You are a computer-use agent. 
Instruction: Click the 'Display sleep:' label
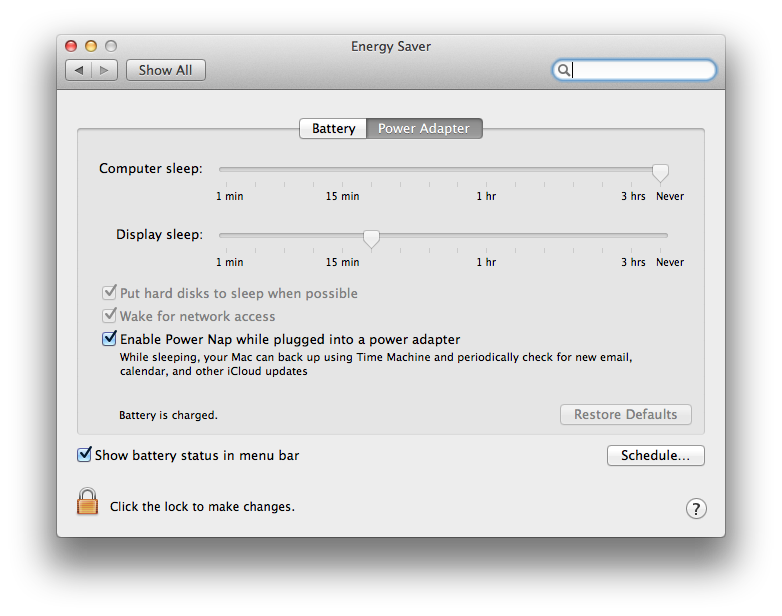point(159,234)
